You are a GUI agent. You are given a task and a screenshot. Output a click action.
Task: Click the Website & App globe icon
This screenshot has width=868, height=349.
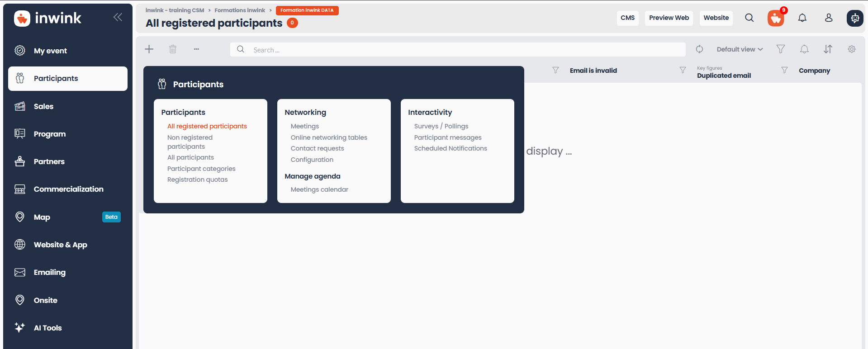click(x=20, y=245)
